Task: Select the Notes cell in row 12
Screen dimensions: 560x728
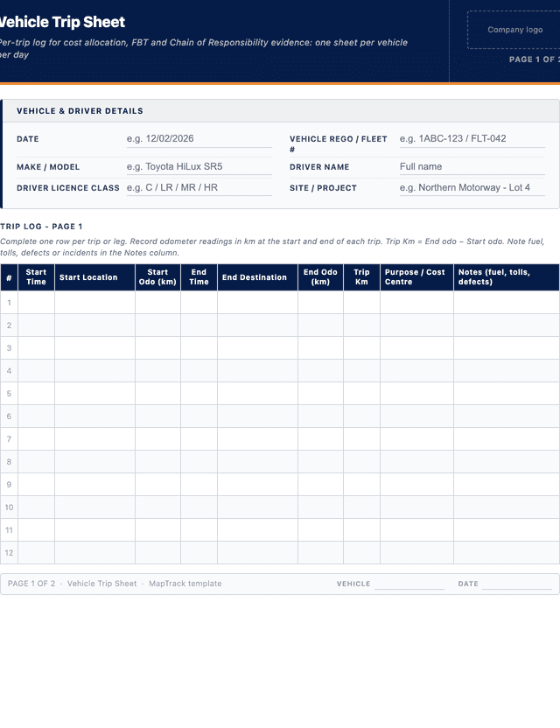Action: point(506,552)
